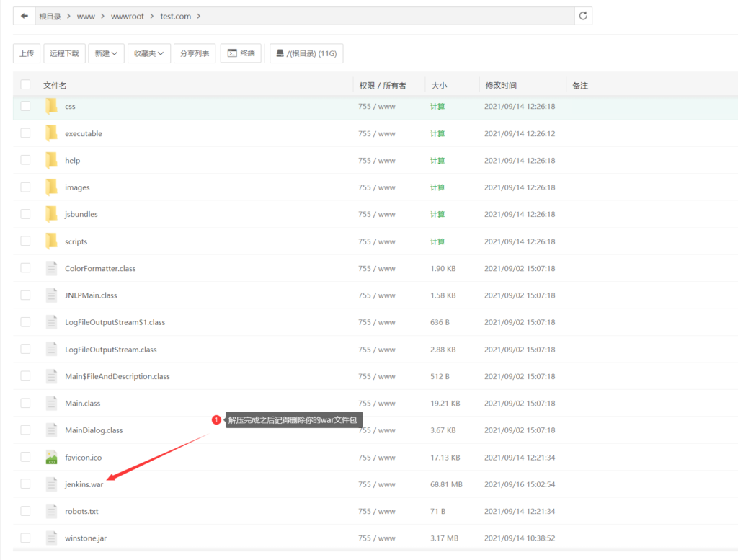The height and width of the screenshot is (560, 738).
Task: Open the 分享列表 share list
Action: pyautogui.click(x=195, y=53)
